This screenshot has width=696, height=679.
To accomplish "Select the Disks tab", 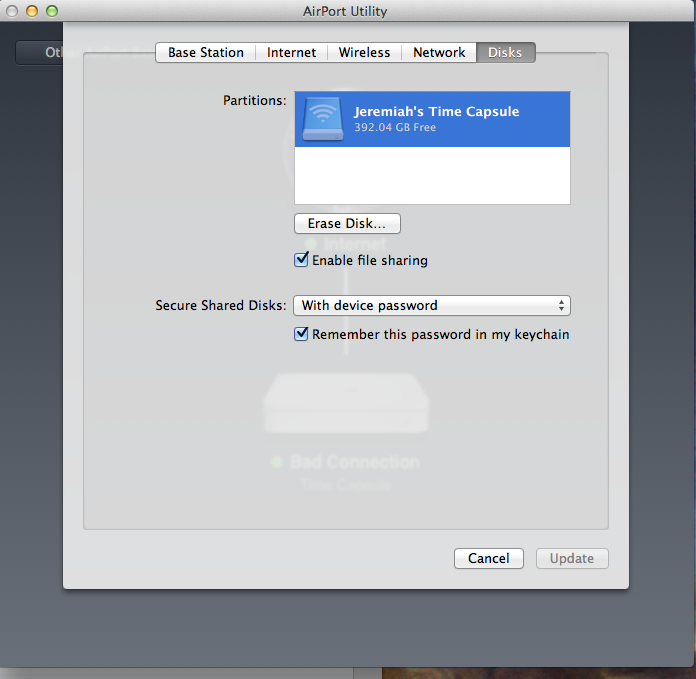I will [506, 52].
